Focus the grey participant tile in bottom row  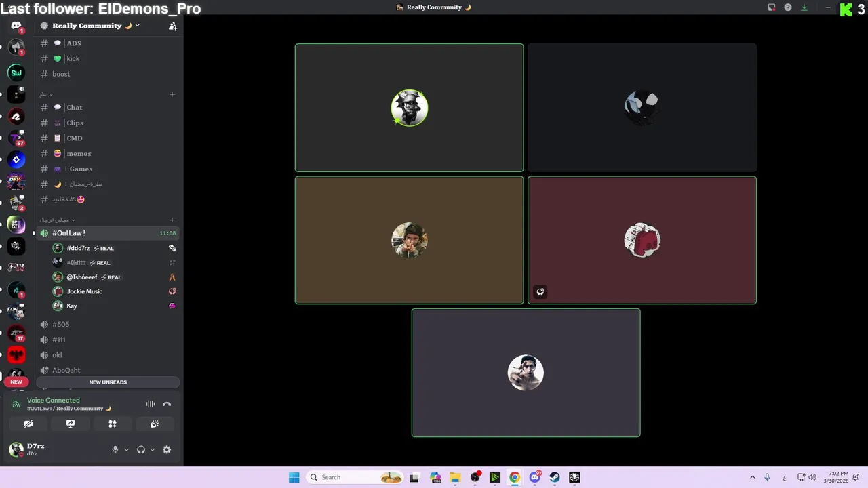pos(526,373)
